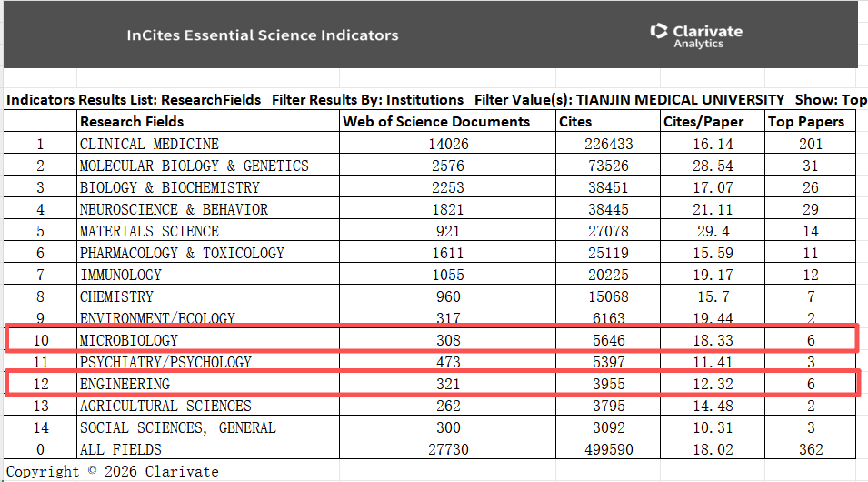The width and height of the screenshot is (868, 482).
Task: Click documents value 308 for Microbiology
Action: pos(448,340)
